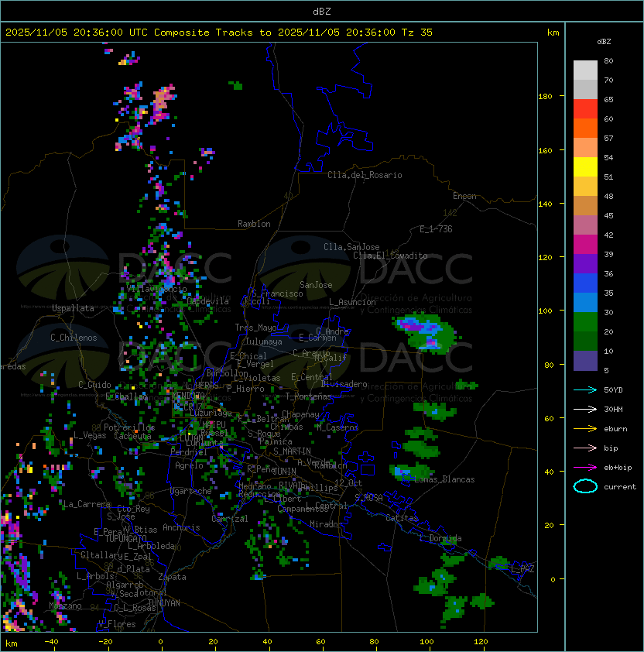The image size is (644, 652).
Task: Click the dBZ title at top center
Action: point(322,11)
